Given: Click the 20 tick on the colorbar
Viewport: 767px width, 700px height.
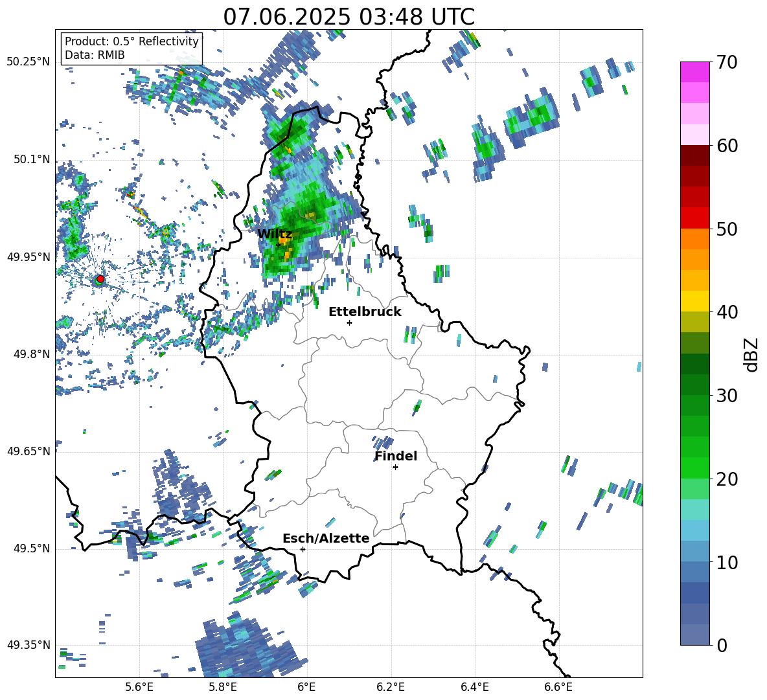Looking at the screenshot, I should [x=726, y=479].
